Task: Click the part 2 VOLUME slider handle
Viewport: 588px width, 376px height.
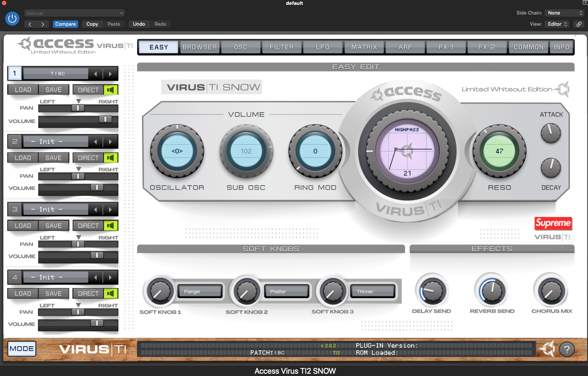Action: [97, 187]
